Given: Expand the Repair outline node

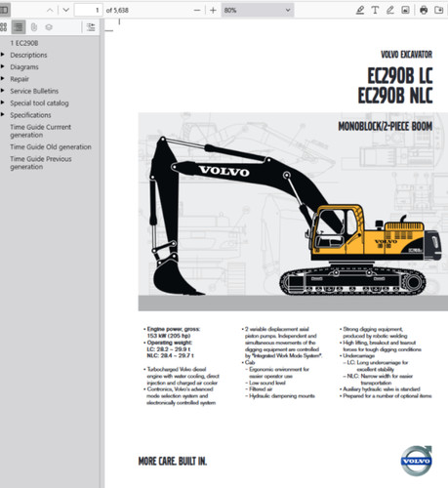Looking at the screenshot, I should (3, 78).
